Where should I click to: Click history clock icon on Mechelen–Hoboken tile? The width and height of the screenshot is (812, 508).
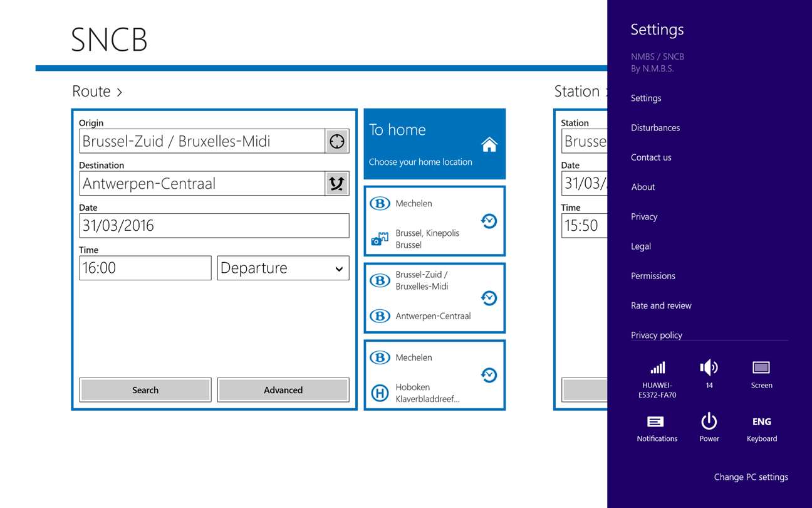coord(489,375)
